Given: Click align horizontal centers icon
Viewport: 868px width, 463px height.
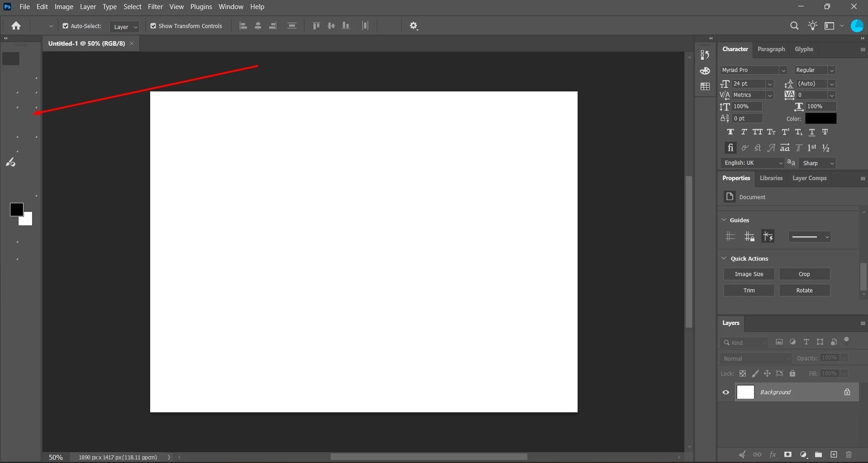Looking at the screenshot, I should click(258, 26).
